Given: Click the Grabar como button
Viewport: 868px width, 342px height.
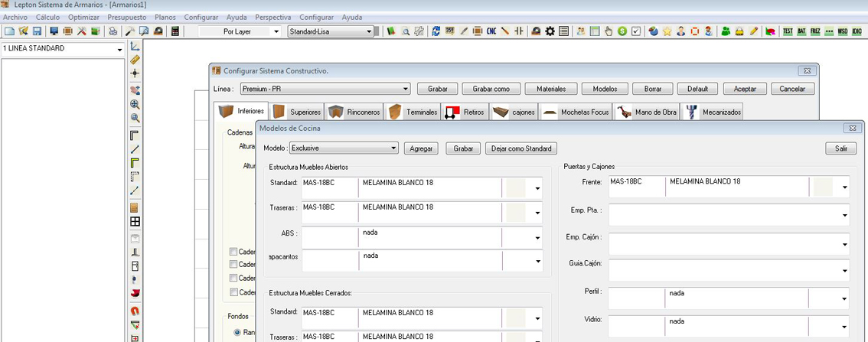Looking at the screenshot, I should [491, 89].
